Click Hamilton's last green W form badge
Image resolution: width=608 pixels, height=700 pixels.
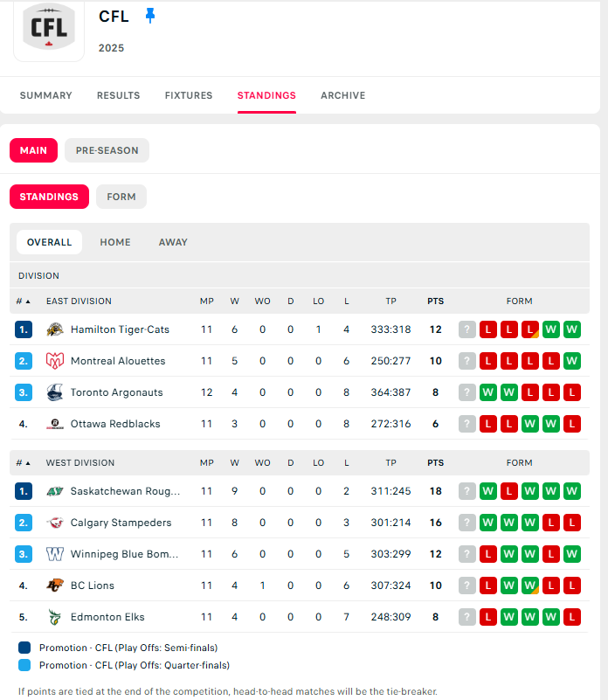(572, 329)
